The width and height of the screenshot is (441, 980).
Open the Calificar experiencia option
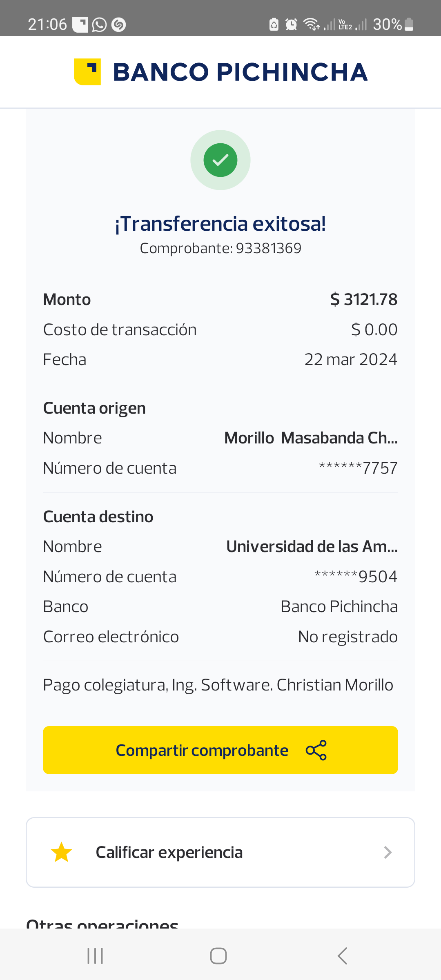(169, 853)
